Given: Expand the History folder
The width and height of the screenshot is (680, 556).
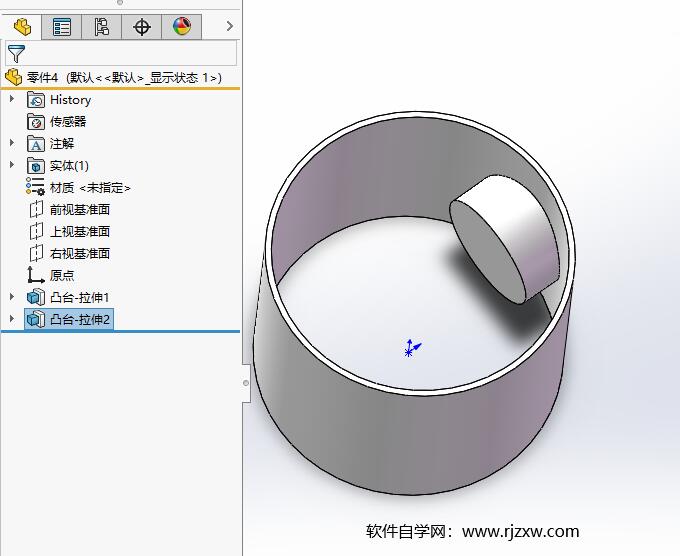Looking at the screenshot, I should pyautogui.click(x=12, y=99).
